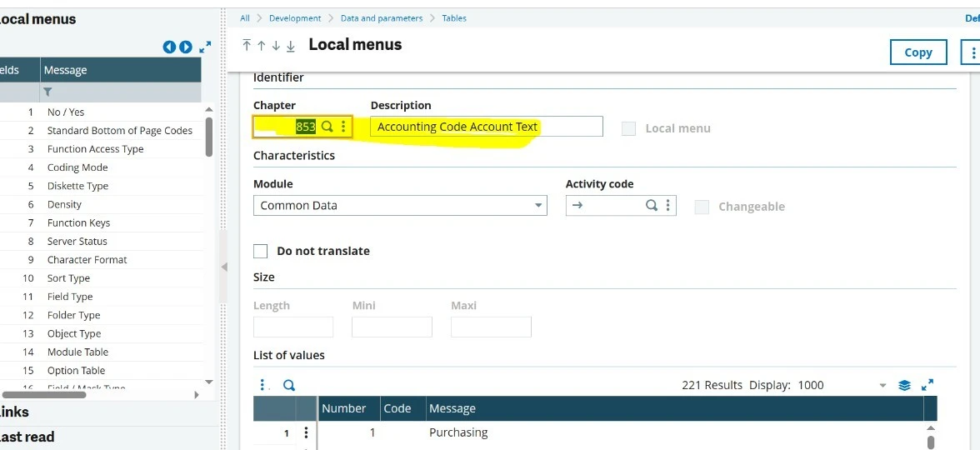Click the Copy button

(x=918, y=52)
